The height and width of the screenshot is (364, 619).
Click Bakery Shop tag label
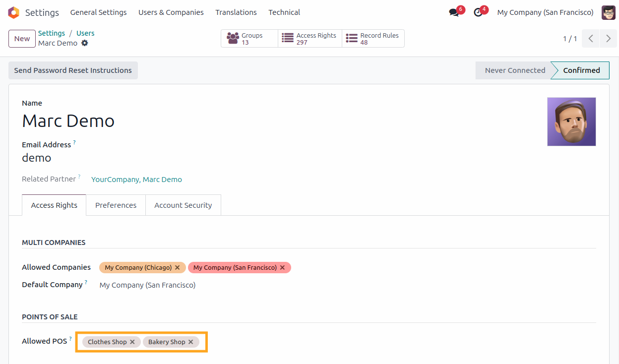point(167,342)
